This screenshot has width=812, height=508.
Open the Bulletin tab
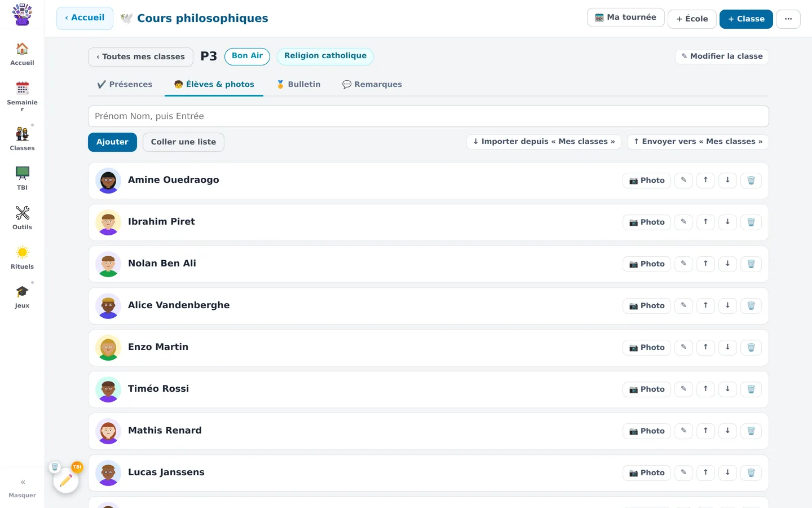pos(298,85)
